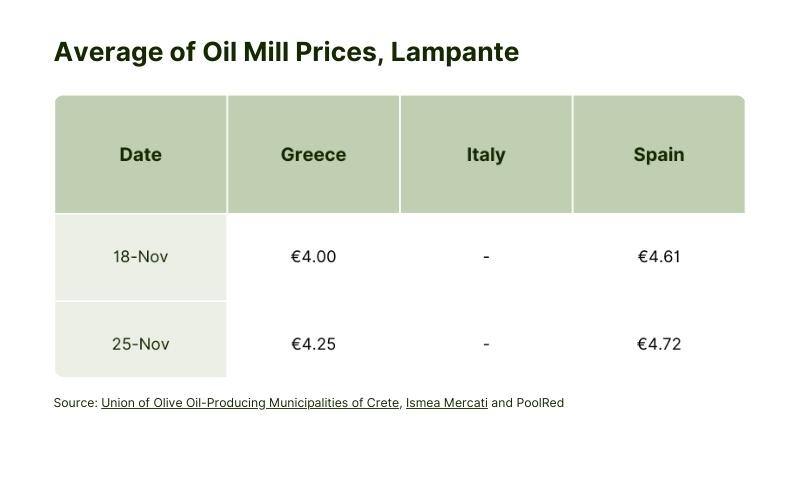Open the Union of Olive Oil-Producing Municipalities link
The width and height of the screenshot is (800, 500).
click(x=250, y=403)
